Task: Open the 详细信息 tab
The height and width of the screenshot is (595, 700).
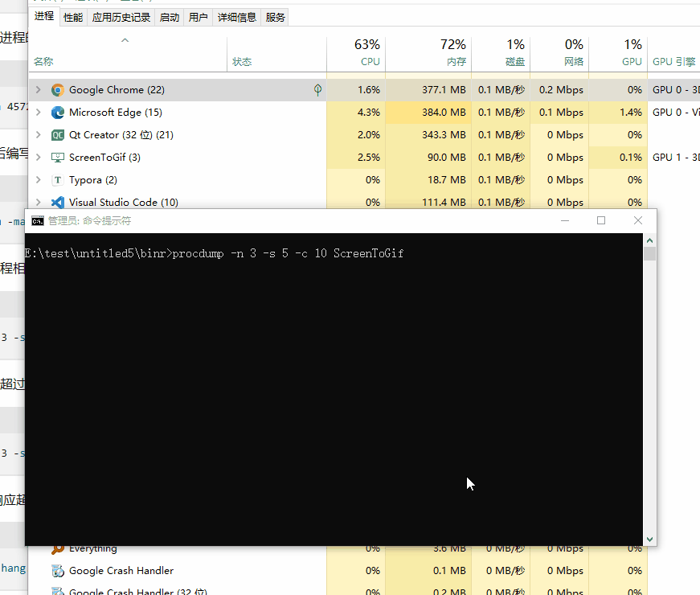Action: tap(236, 18)
